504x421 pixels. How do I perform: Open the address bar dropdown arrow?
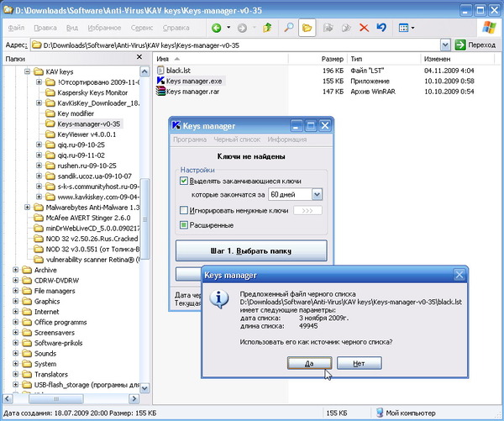[x=445, y=45]
